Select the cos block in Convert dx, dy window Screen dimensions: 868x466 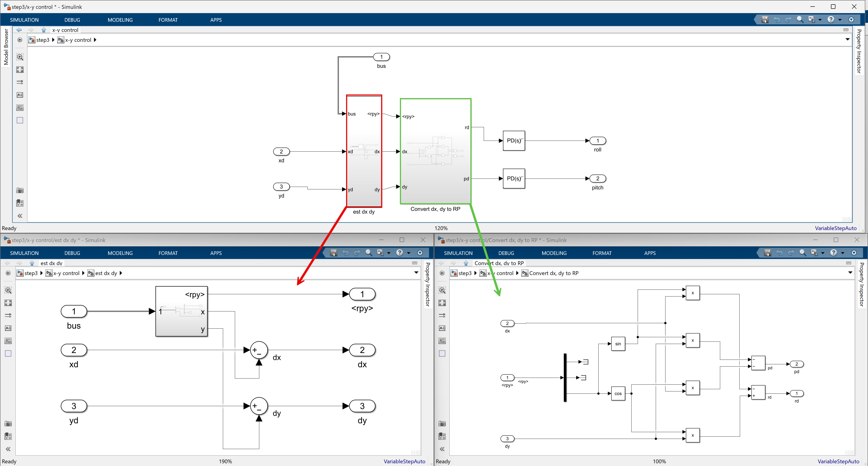(618, 393)
